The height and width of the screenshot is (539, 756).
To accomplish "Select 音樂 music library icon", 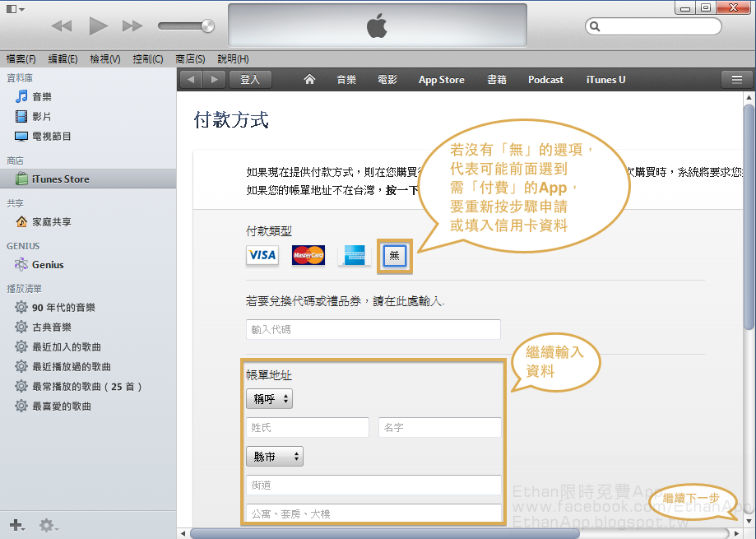I will 21,96.
